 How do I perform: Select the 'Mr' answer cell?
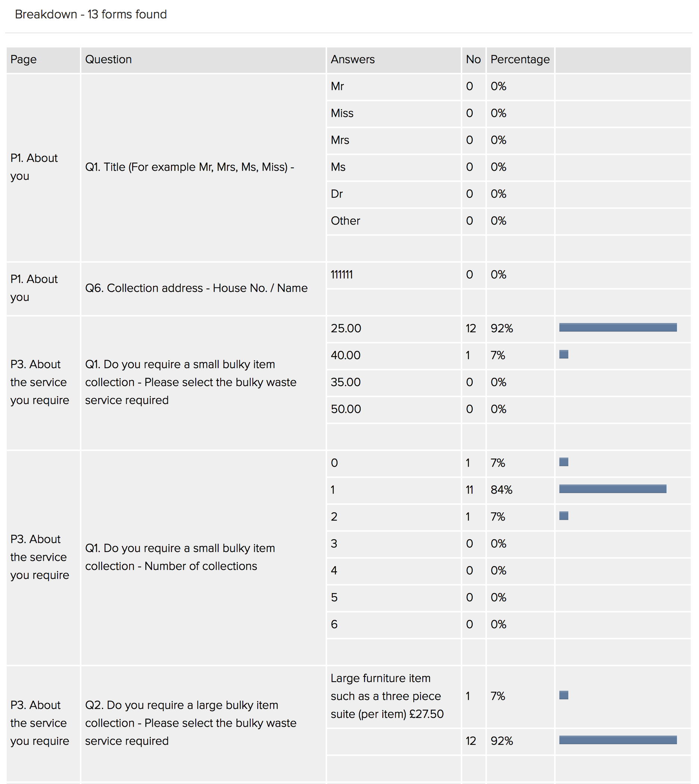[337, 86]
